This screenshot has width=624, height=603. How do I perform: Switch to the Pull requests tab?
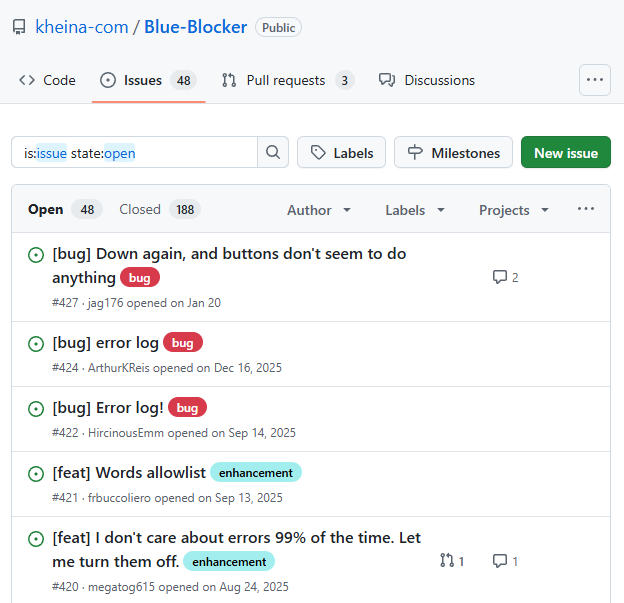(287, 80)
